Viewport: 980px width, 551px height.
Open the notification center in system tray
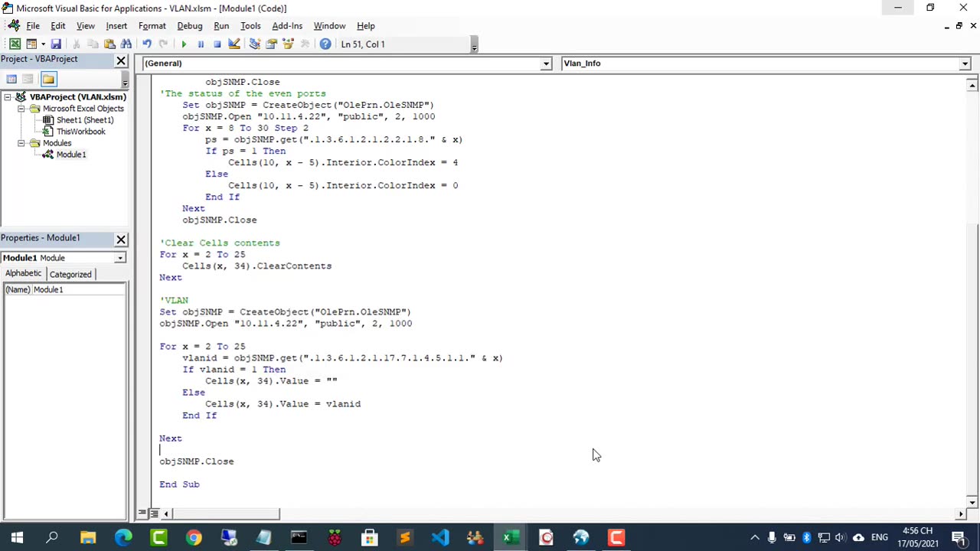point(959,538)
